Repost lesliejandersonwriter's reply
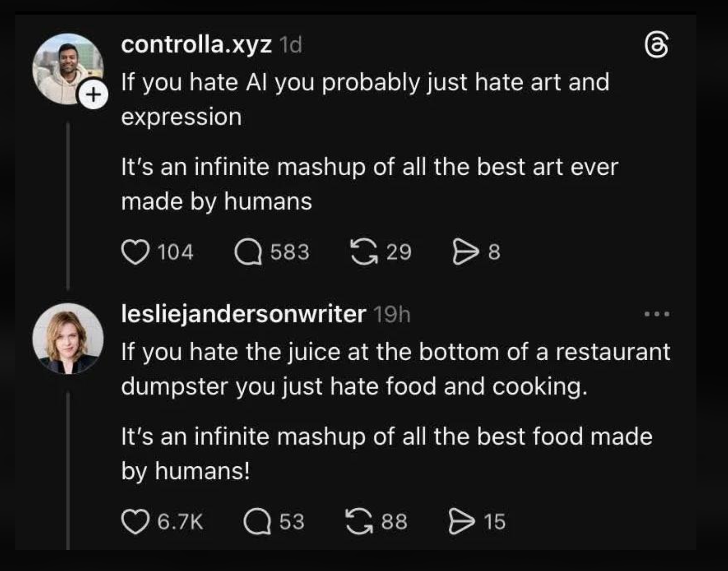The image size is (728, 571). click(359, 522)
